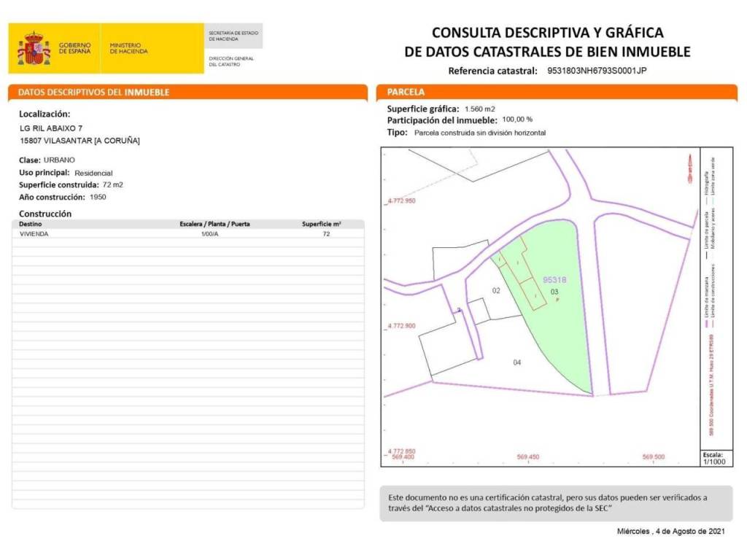Click parcel number 02 on the map

coord(496,290)
